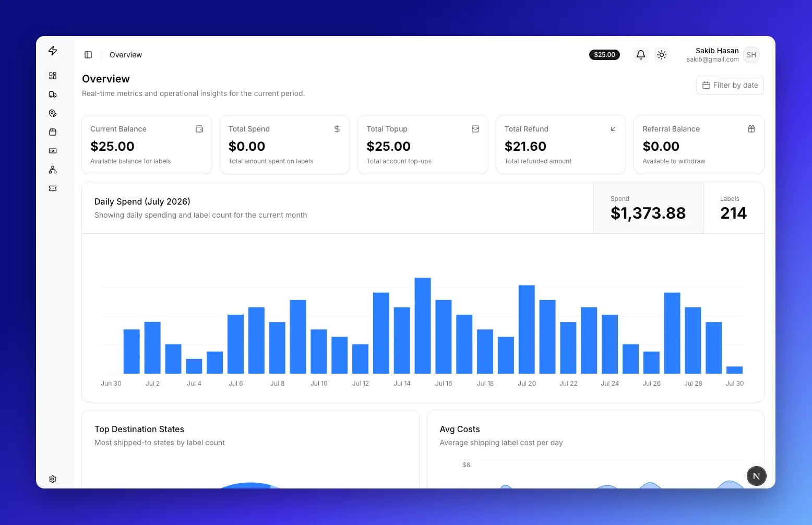Open settings gear at sidebar bottom
The width and height of the screenshot is (812, 525).
pos(53,479)
